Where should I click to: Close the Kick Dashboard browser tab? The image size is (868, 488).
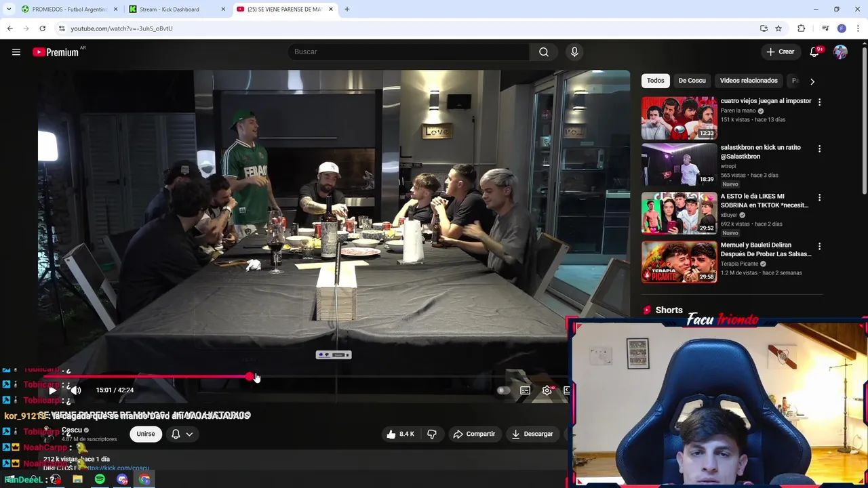click(223, 9)
